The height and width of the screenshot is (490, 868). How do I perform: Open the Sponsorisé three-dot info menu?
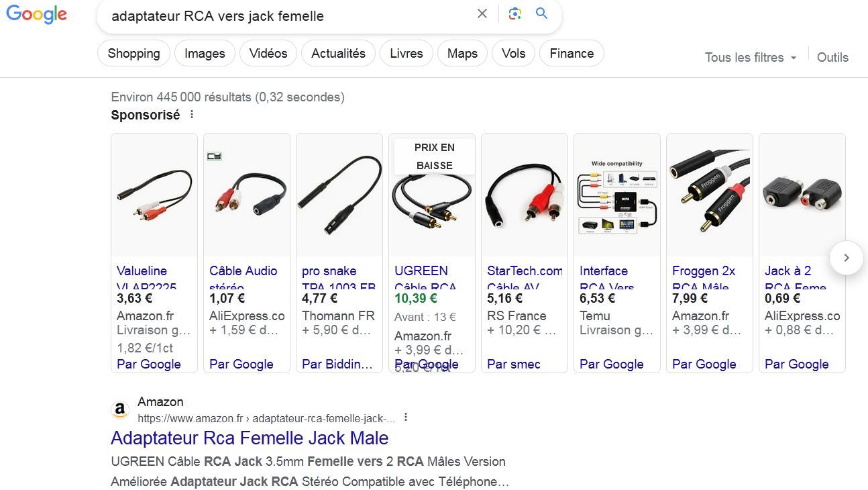pyautogui.click(x=192, y=115)
